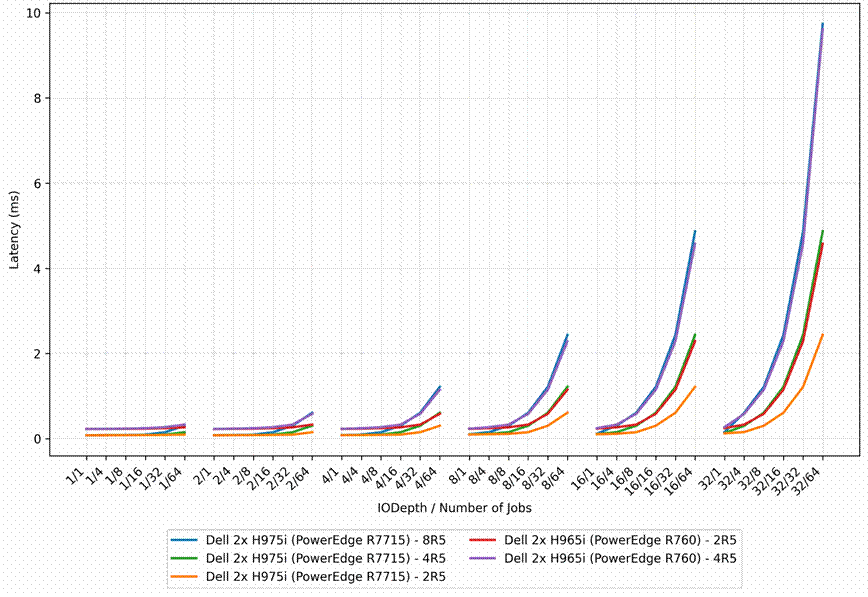Click the purple H965i 4R5 legend swatch
This screenshot has height=597, width=868.
pyautogui.click(x=483, y=558)
